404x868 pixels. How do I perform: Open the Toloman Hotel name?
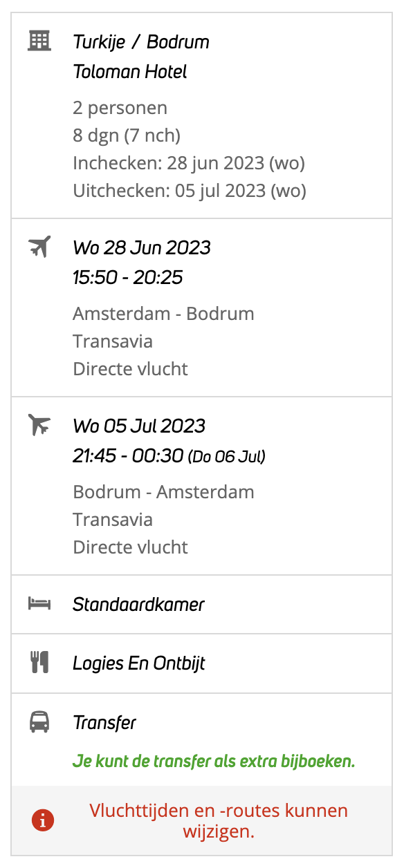pyautogui.click(x=130, y=72)
